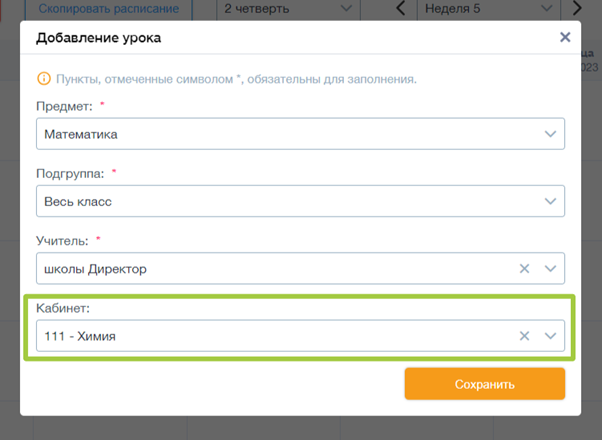The height and width of the screenshot is (440, 602).
Task: Click the 111 - Химия field text
Action: pyautogui.click(x=80, y=336)
